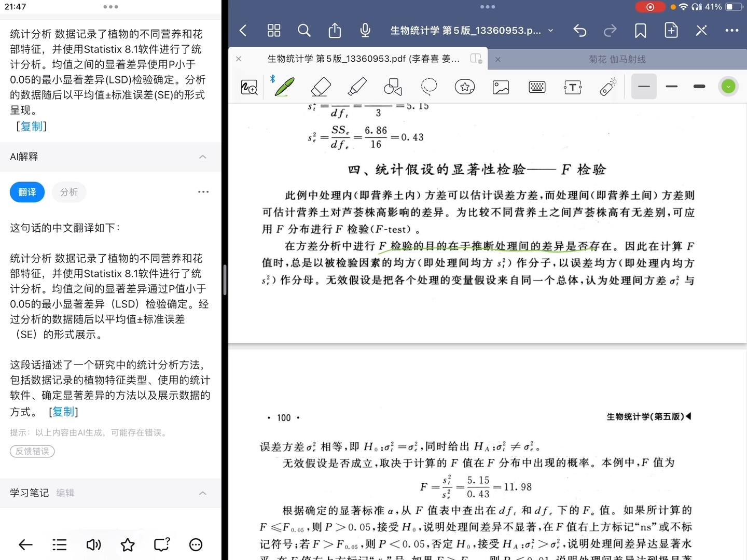Expand the document title dropdown arrow
The image size is (747, 560).
(550, 31)
